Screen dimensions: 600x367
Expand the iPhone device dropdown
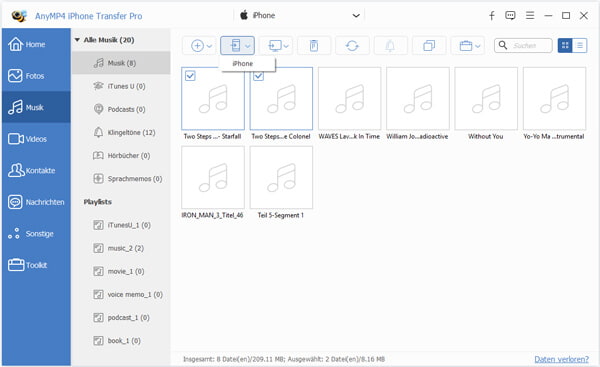point(356,16)
